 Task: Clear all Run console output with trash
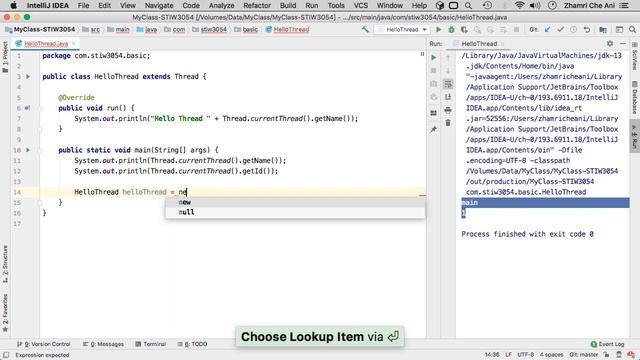[x=448, y=123]
